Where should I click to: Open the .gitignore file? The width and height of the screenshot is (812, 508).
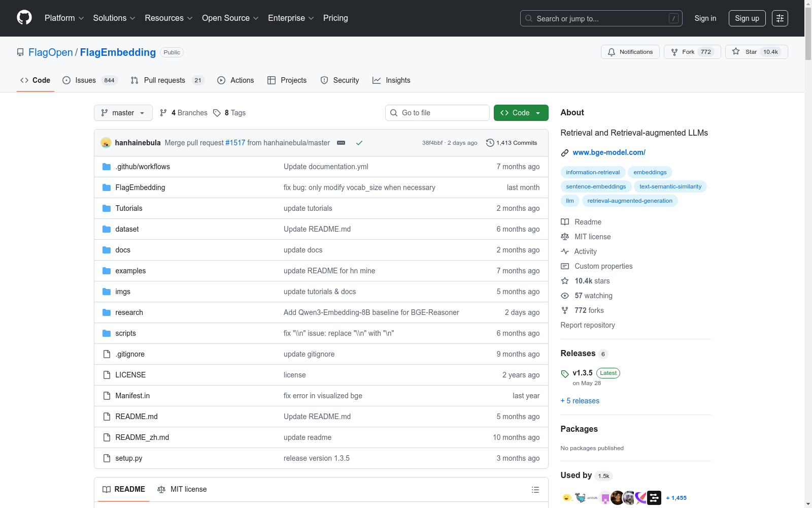coord(130,354)
